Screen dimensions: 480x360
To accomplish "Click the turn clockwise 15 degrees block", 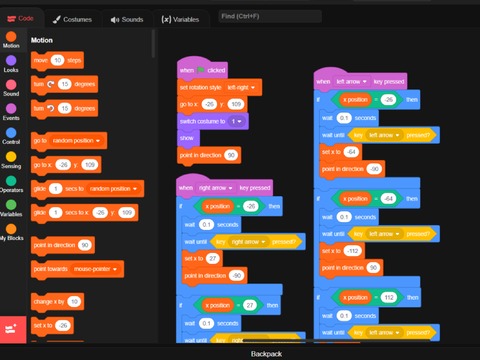I will coord(64,84).
